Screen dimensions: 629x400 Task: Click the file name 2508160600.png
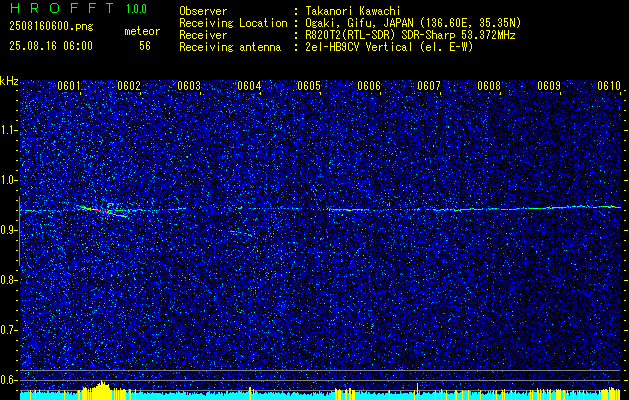[51, 27]
